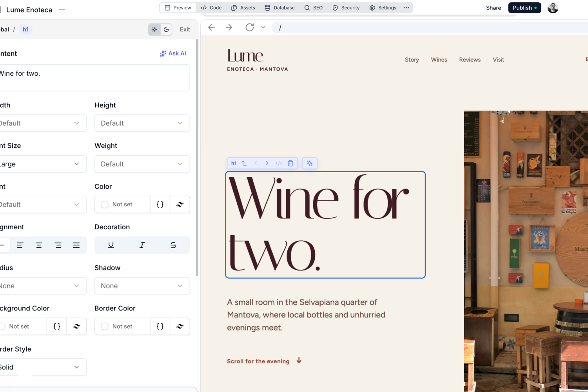
Task: Click Ask AI sparkle button
Action: [x=173, y=53]
